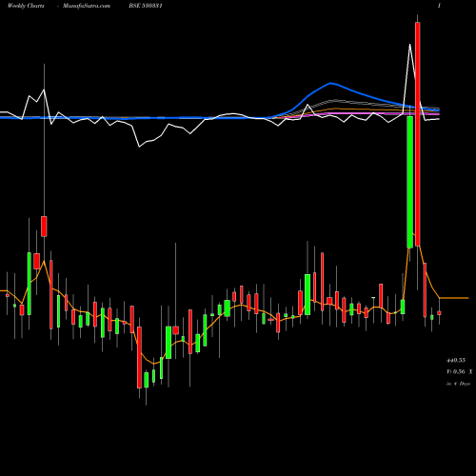Select the tallest green candlestick near the right
This screenshot has width=476, height=476.
coord(410,182)
